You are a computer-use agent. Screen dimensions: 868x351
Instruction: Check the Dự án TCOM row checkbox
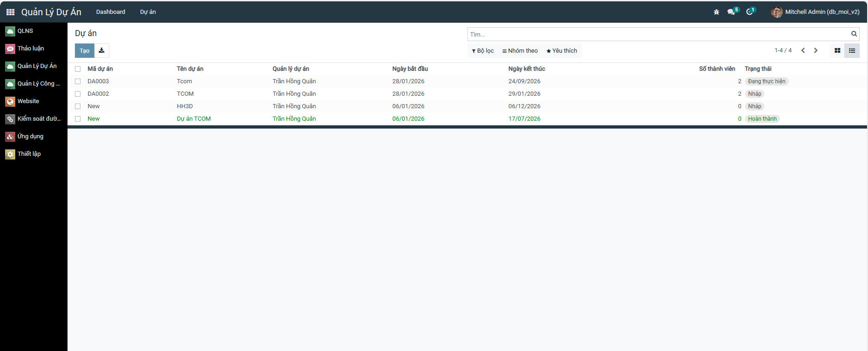(x=78, y=119)
